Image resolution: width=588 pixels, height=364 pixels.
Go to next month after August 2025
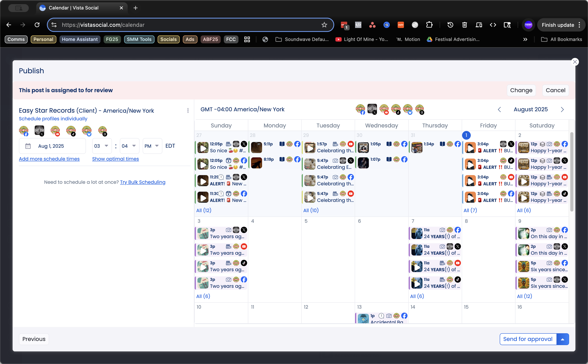(x=562, y=110)
